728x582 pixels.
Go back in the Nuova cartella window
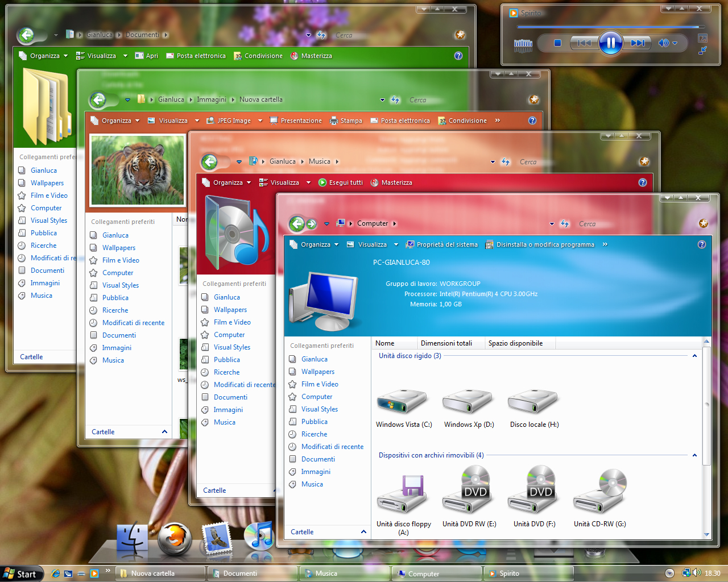[x=98, y=100]
